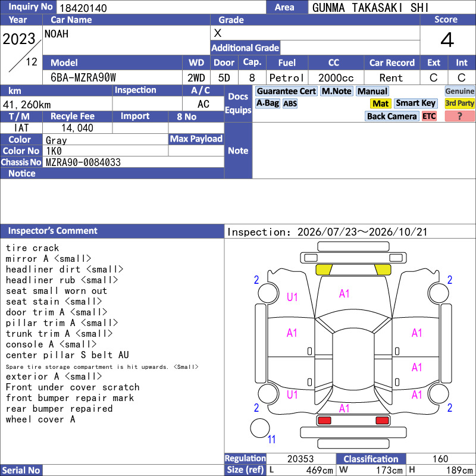The width and height of the screenshot is (476, 476).
Task: Click the red ETC badge
Action: 429,116
